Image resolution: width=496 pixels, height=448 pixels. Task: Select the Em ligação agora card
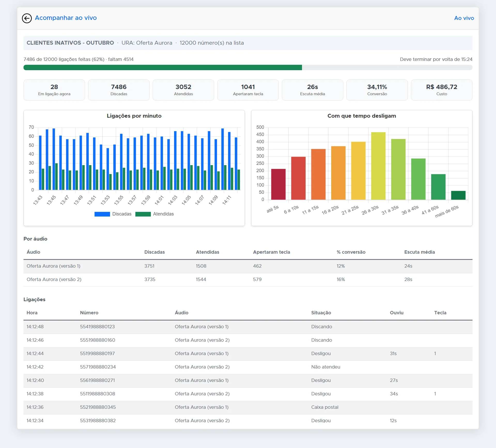point(54,90)
